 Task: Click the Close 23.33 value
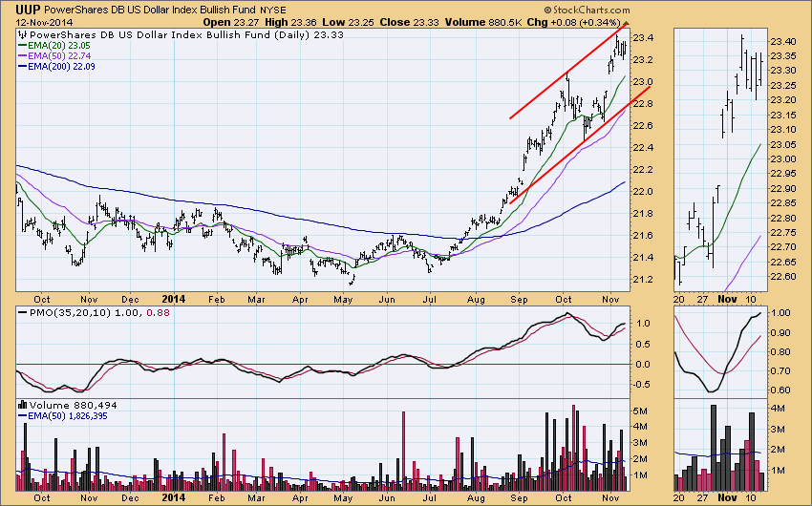tap(409, 22)
